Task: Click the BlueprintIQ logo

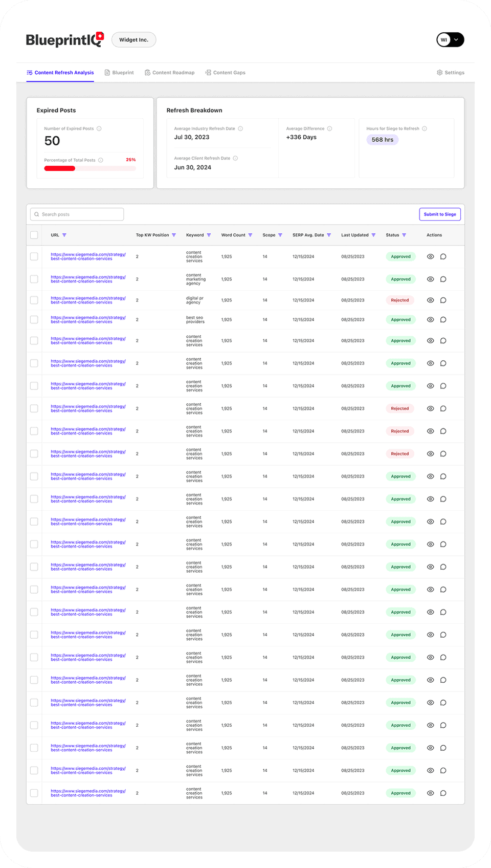Action: pos(65,40)
